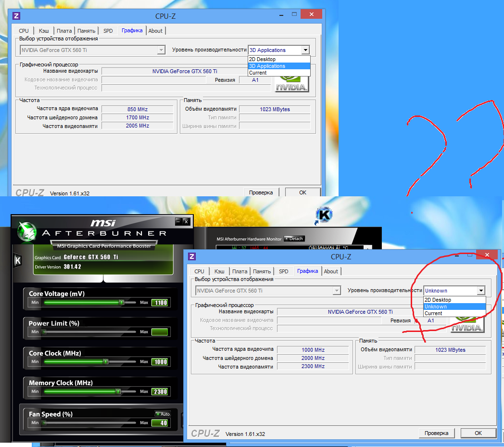Image resolution: width=504 pixels, height=447 pixels.
Task: Open Память tab in 1000 MHz CPU-Z window
Action: (x=262, y=271)
